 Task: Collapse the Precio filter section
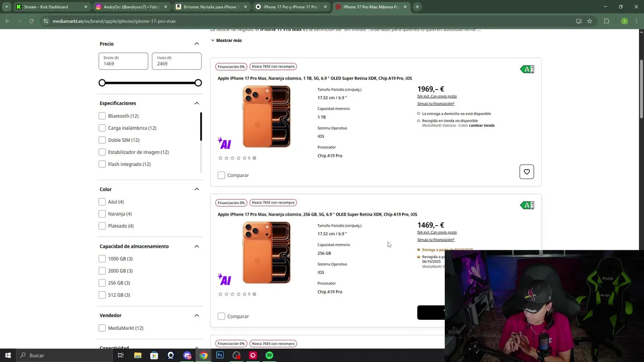[x=197, y=44]
